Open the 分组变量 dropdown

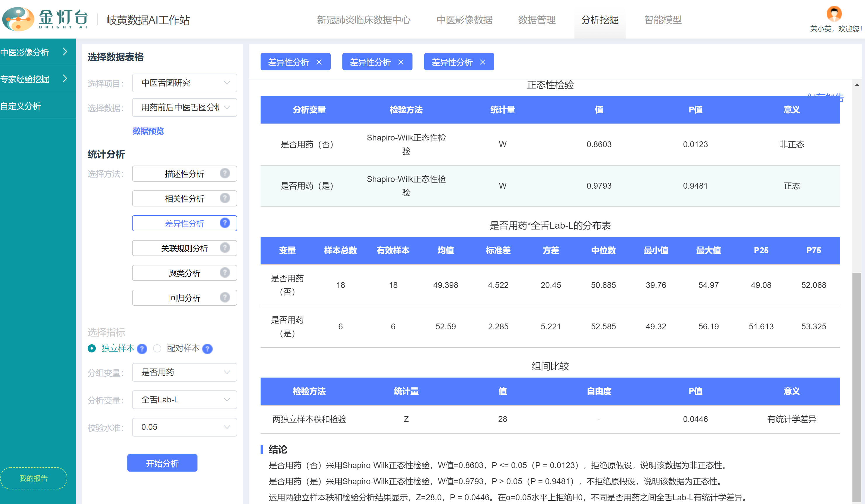184,372
